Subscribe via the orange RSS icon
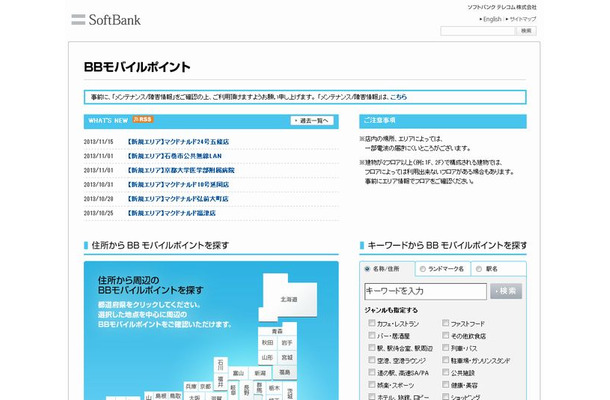This screenshot has height=400, width=610. [143, 119]
